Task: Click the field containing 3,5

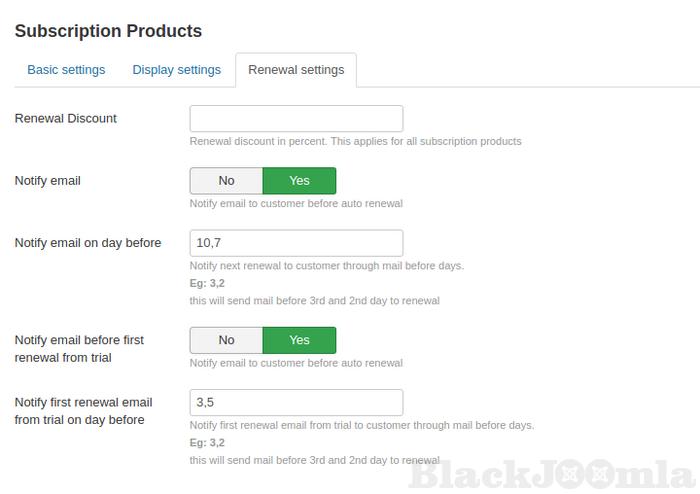Action: [x=296, y=403]
